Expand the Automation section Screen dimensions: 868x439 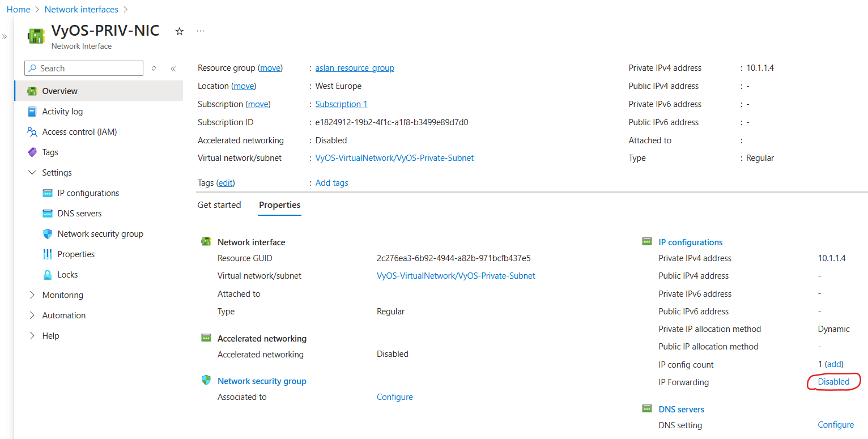tap(32, 315)
